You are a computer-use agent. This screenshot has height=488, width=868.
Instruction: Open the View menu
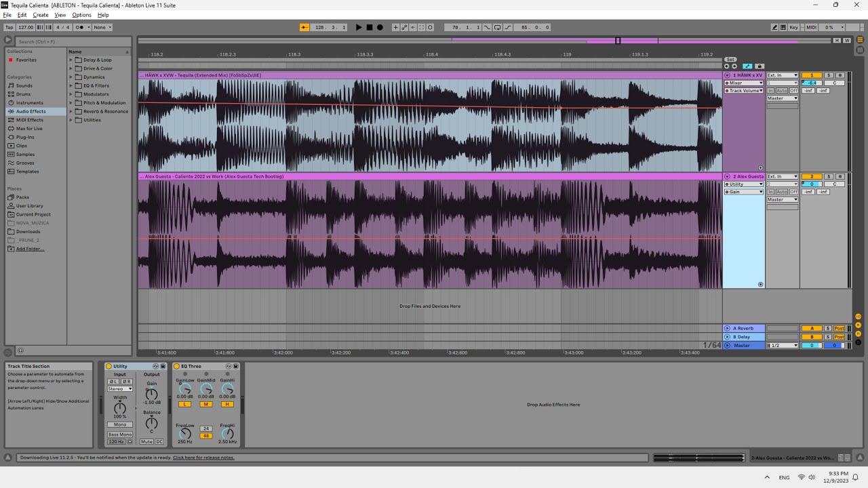click(x=60, y=15)
